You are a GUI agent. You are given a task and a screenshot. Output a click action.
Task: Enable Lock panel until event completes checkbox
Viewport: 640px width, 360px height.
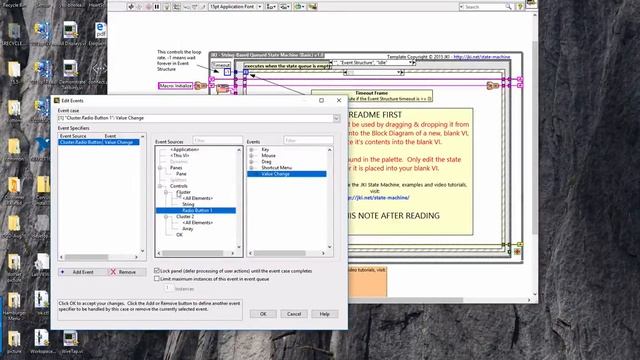[157, 271]
